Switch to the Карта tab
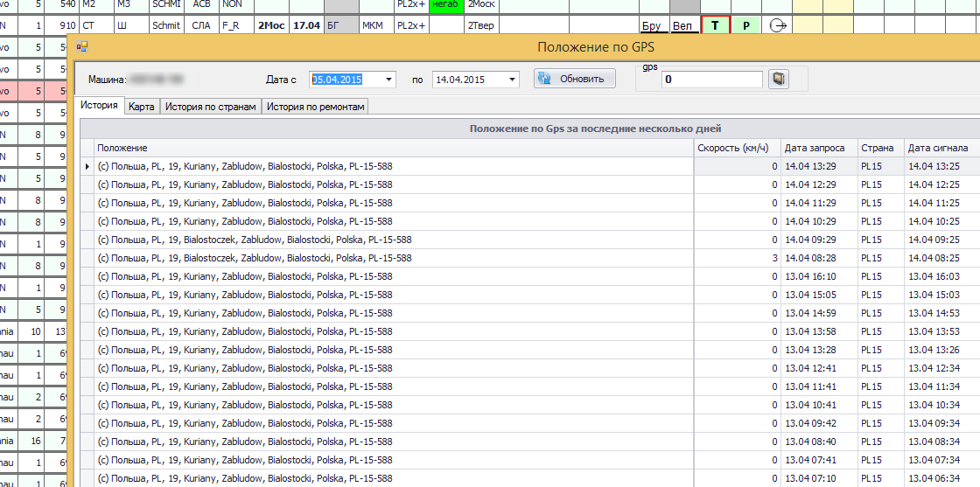Image resolution: width=980 pixels, height=487 pixels. [x=141, y=107]
